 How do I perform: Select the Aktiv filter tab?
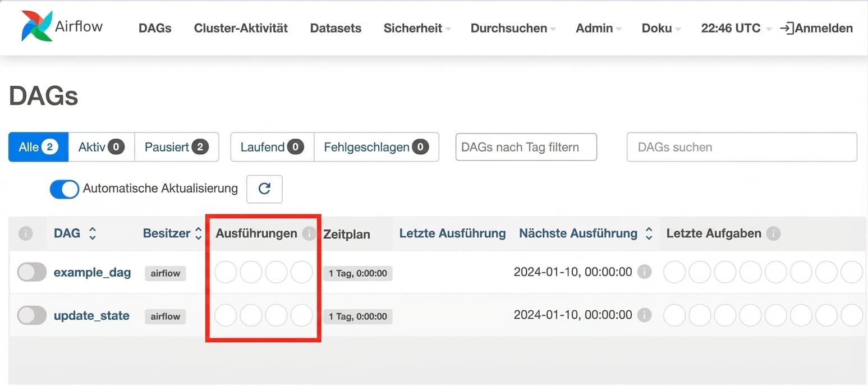coord(102,147)
